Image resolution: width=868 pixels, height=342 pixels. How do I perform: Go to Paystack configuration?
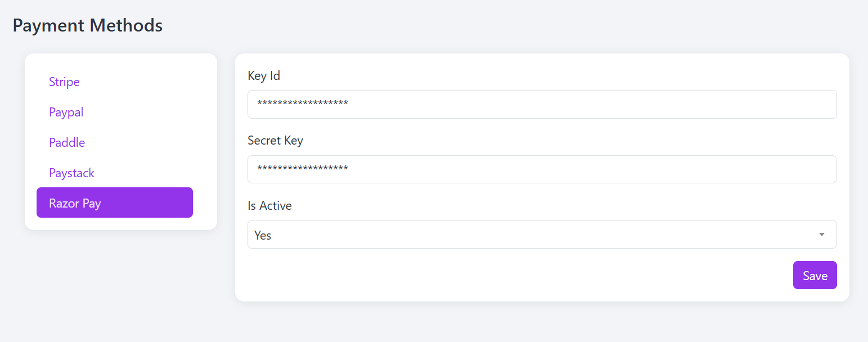[71, 173]
